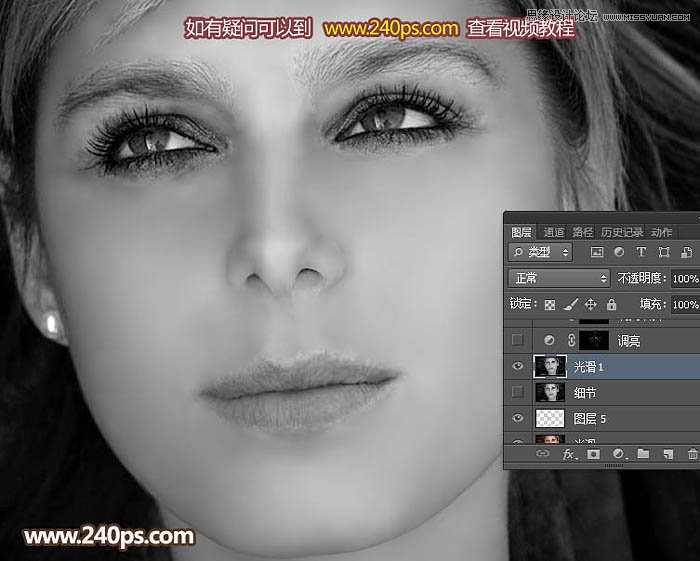700x561 pixels.
Task: Select the 图层 5 layer name
Action: click(x=590, y=419)
